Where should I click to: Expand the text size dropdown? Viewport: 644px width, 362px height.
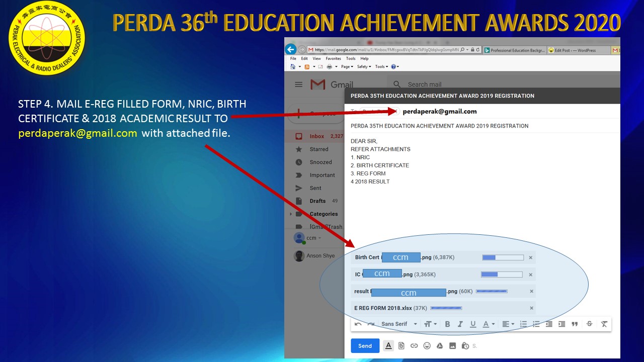click(430, 324)
